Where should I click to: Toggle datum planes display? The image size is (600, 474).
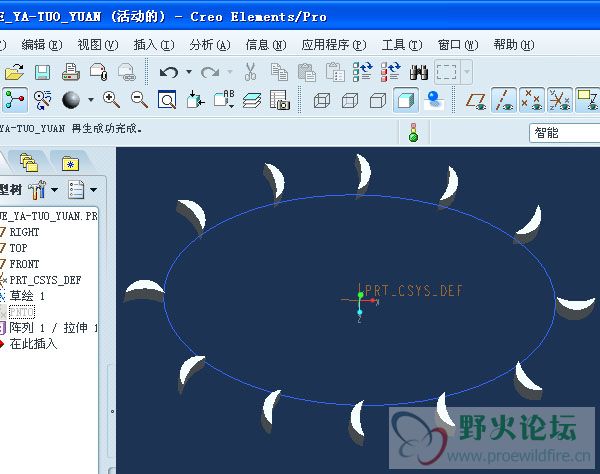(476, 101)
